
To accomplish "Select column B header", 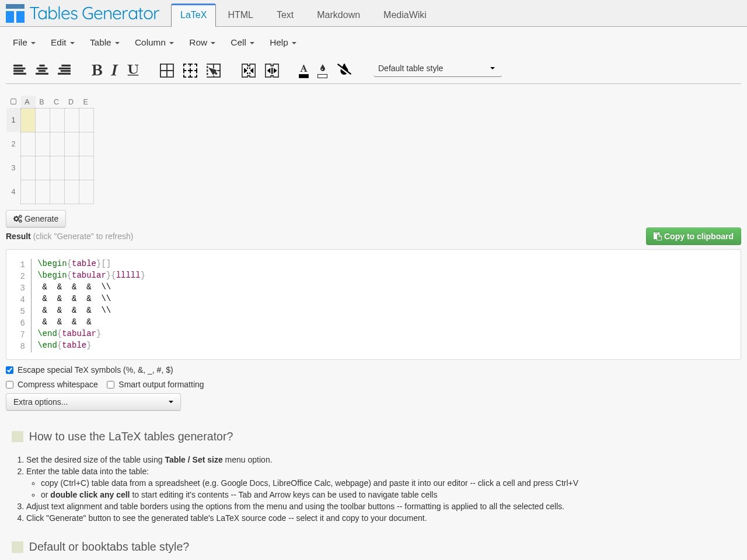I will pyautogui.click(x=42, y=101).
